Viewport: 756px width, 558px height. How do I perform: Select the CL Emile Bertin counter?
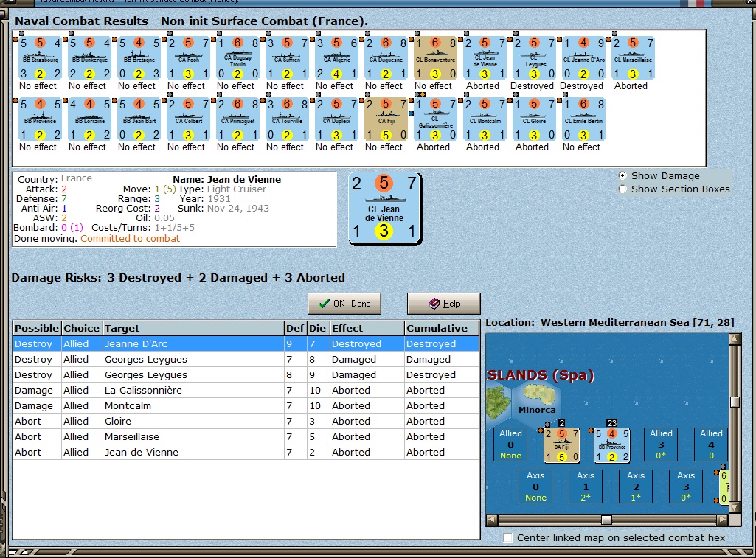[x=583, y=119]
